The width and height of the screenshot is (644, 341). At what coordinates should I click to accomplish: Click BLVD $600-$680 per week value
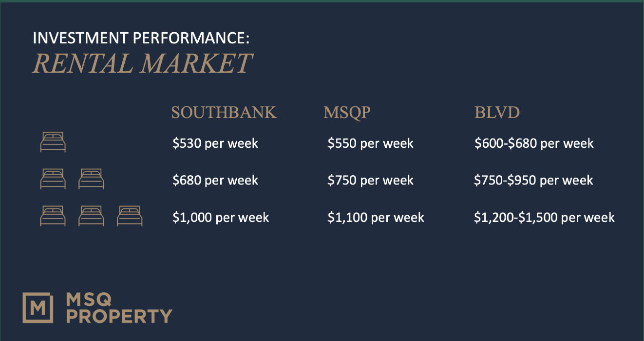coord(534,143)
